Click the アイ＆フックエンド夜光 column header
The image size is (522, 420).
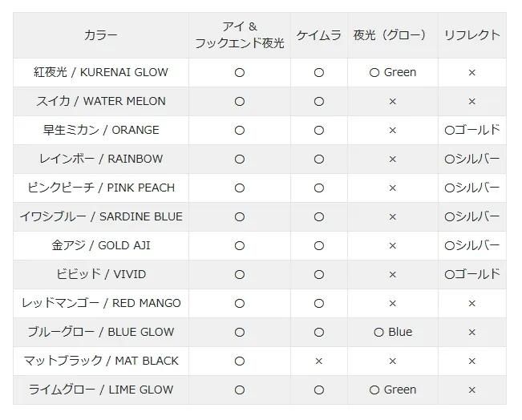click(239, 35)
